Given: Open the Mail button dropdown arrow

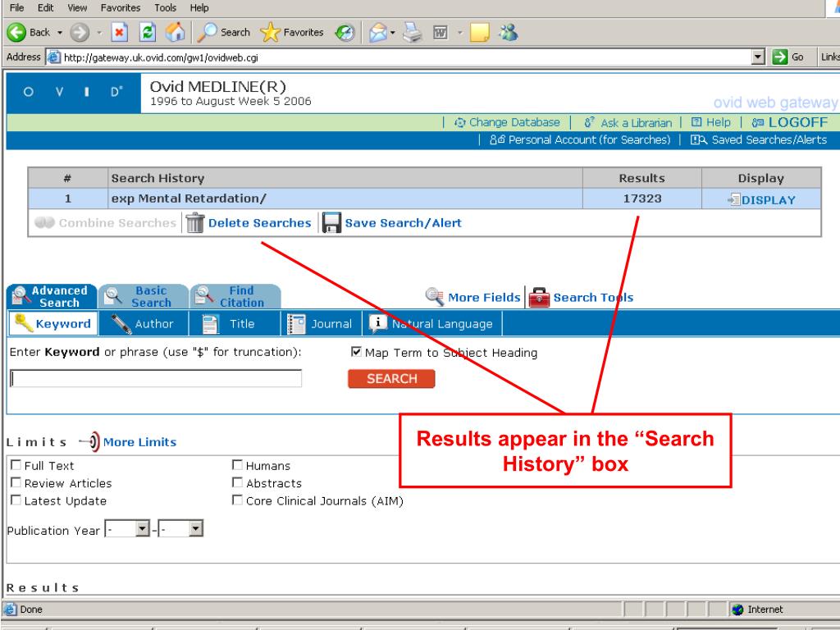Looking at the screenshot, I should 393,33.
